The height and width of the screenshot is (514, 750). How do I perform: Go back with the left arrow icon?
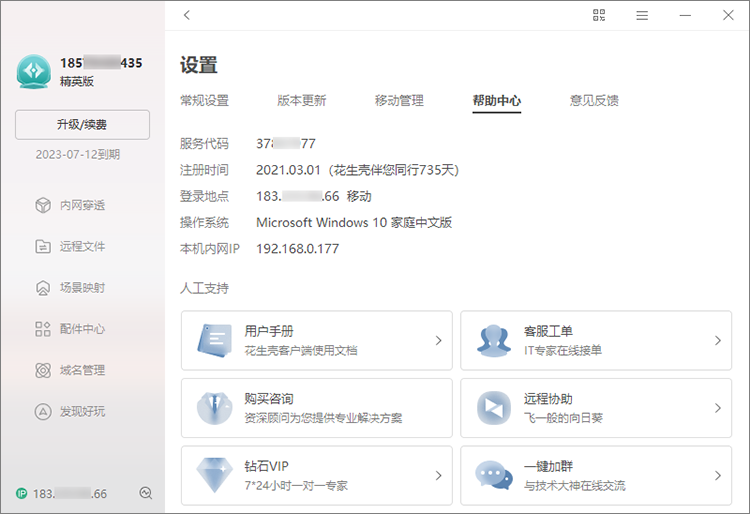pos(187,15)
